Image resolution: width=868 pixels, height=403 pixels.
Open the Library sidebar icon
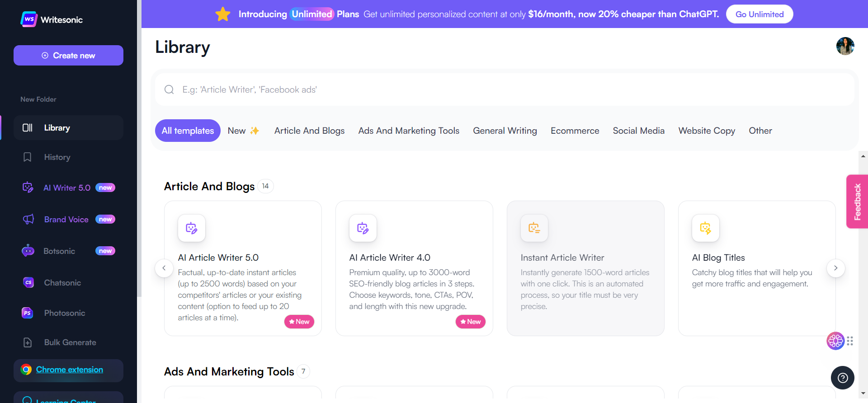click(28, 128)
